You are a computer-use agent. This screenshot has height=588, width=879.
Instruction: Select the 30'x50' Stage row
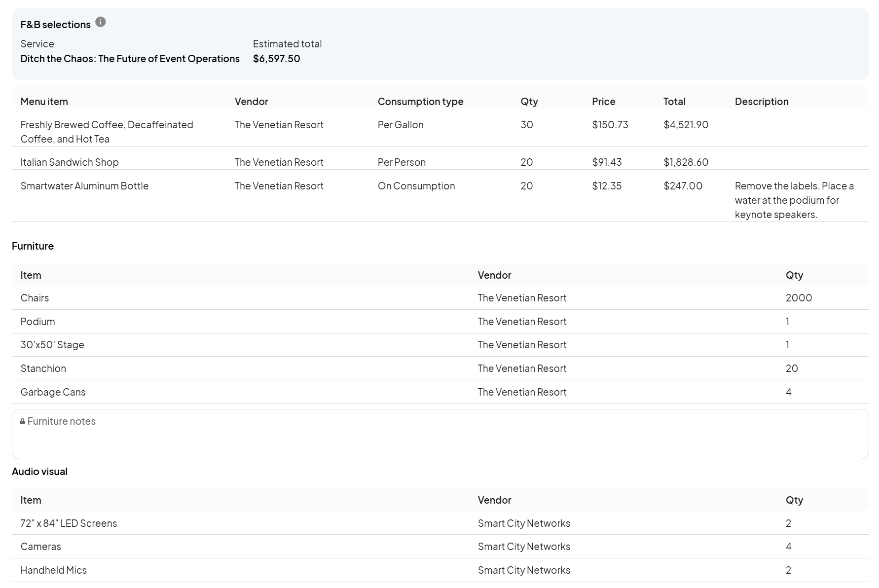440,345
